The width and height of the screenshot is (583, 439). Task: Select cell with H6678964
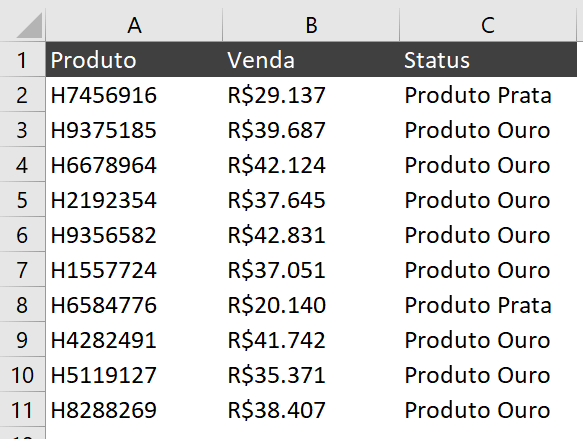(x=134, y=165)
